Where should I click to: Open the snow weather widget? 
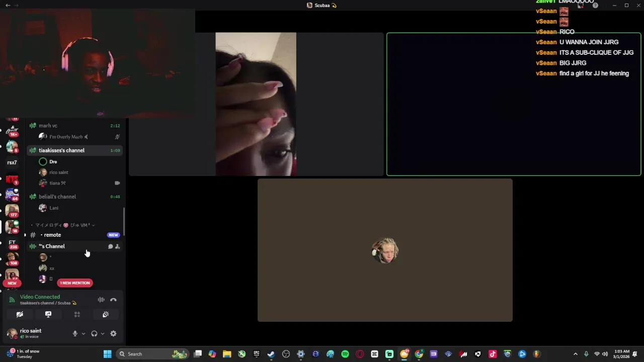[23, 354]
